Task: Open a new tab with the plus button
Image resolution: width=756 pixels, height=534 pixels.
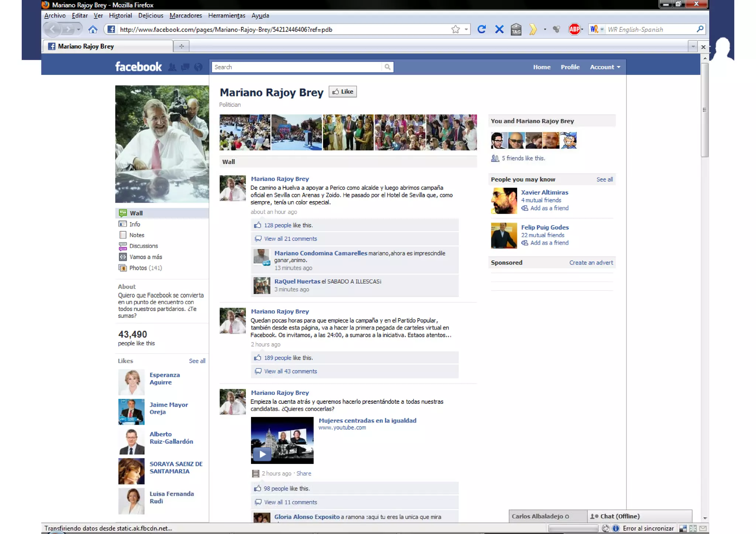Action: pyautogui.click(x=181, y=46)
